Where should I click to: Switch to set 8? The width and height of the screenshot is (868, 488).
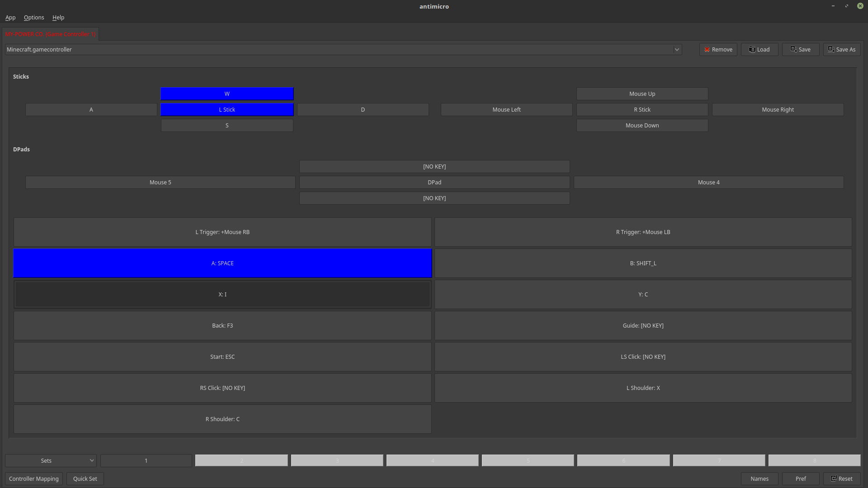click(x=815, y=460)
